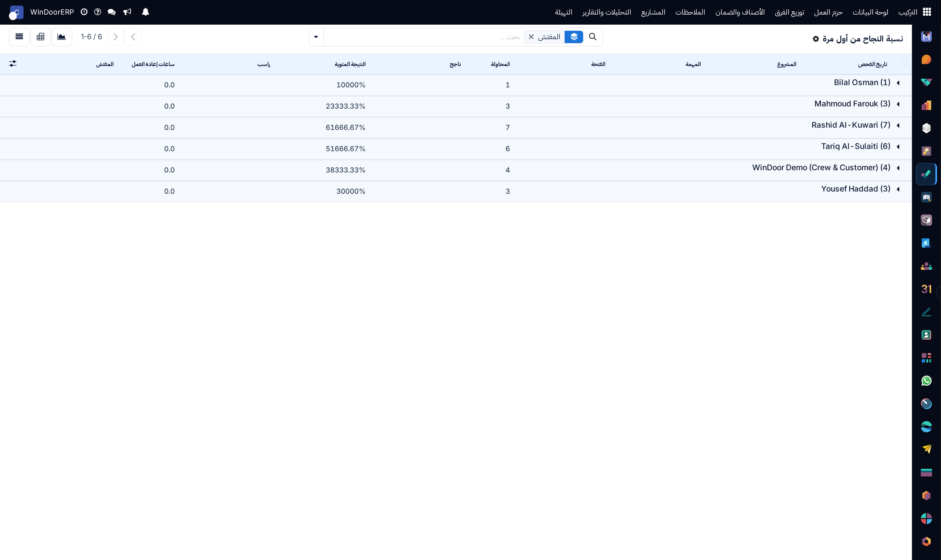The image size is (941, 560).
Task: Click the WinDoorERP company name
Action: [52, 12]
